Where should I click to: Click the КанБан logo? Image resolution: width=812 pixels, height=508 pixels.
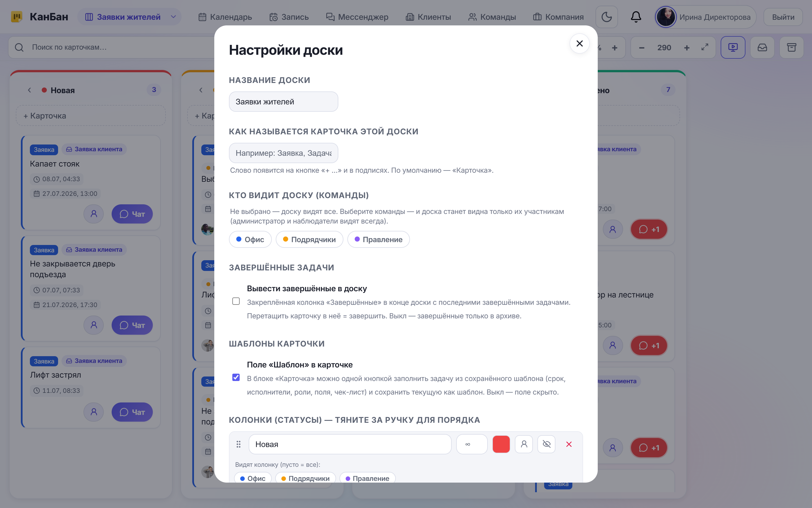tap(39, 17)
